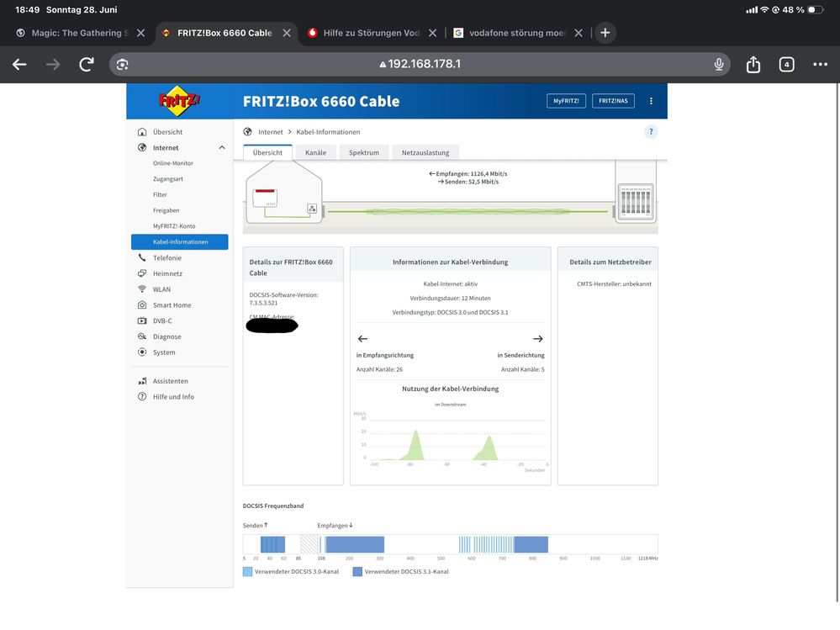The width and height of the screenshot is (840, 630).
Task: Switch to the Kanäle tab
Action: point(315,153)
